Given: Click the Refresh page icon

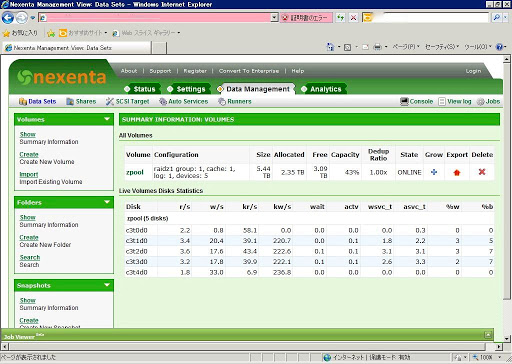Looking at the screenshot, I should (340, 17).
